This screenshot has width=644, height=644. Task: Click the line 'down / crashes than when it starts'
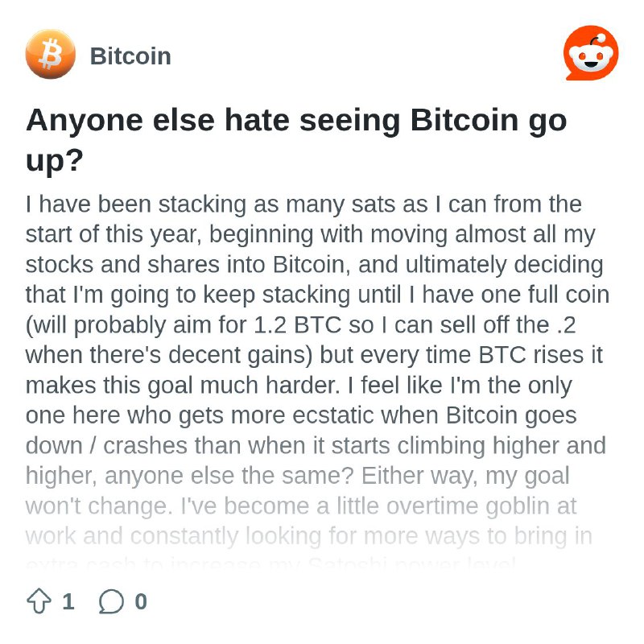[316, 446]
